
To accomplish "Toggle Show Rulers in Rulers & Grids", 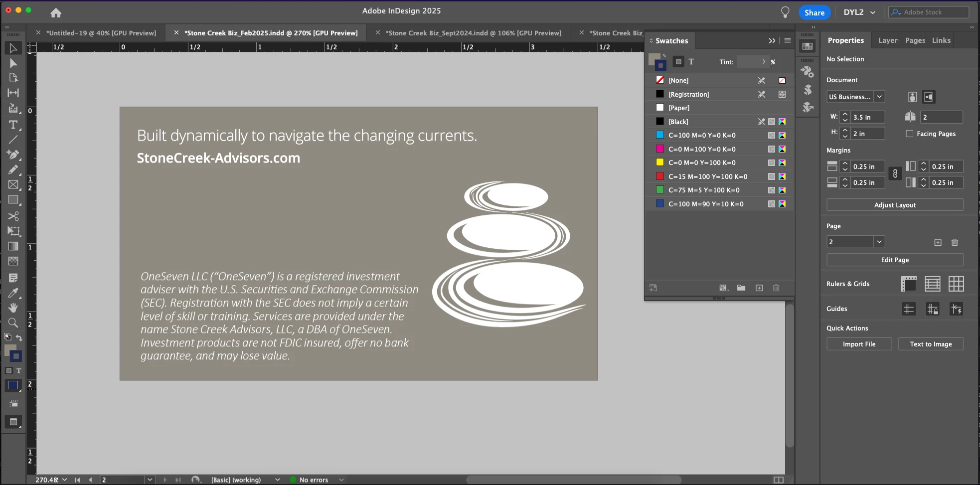I will [x=909, y=284].
